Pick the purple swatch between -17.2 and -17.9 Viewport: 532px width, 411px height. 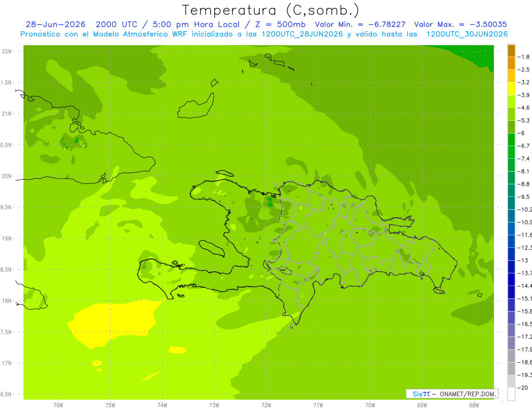(x=511, y=343)
